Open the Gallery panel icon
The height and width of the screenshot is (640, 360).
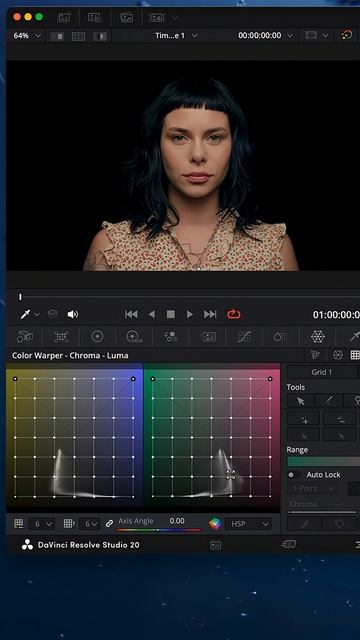pos(64,18)
